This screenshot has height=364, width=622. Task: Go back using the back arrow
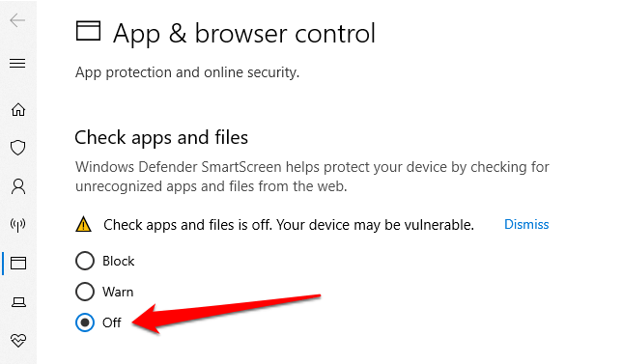(x=17, y=20)
